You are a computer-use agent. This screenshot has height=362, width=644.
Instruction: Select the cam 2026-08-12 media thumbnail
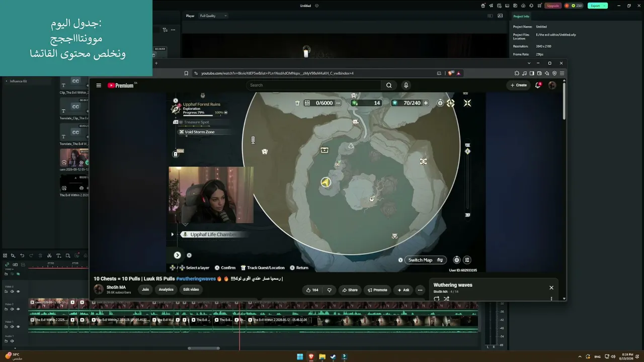74,158
